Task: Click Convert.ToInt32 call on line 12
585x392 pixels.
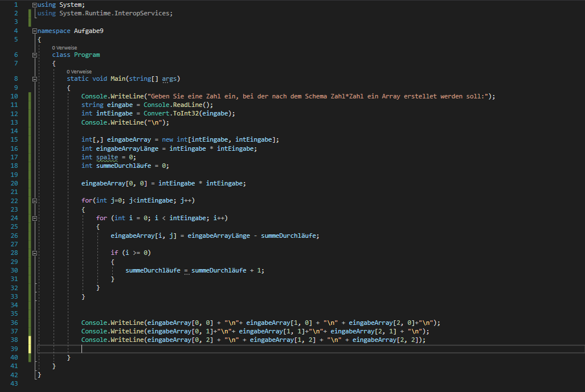Action: 185,113
